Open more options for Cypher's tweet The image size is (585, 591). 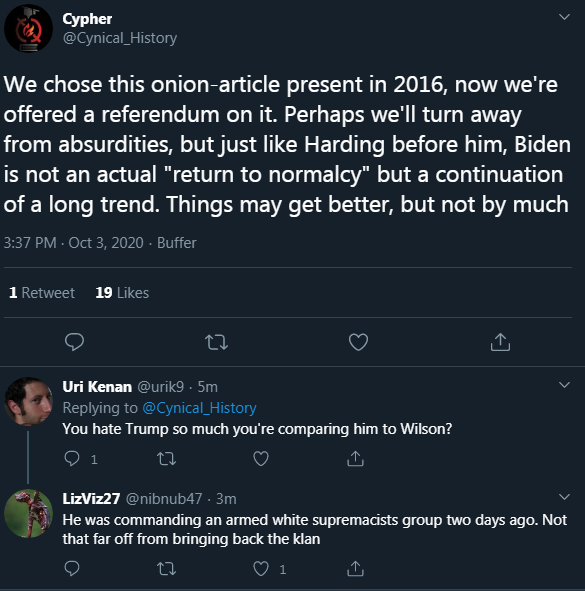[564, 17]
